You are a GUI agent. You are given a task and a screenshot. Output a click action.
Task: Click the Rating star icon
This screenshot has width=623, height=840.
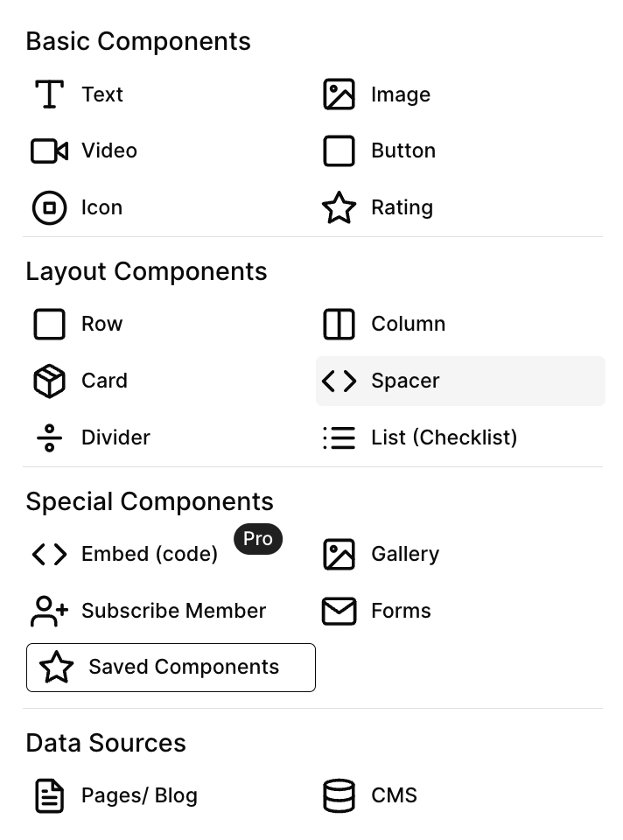339,208
